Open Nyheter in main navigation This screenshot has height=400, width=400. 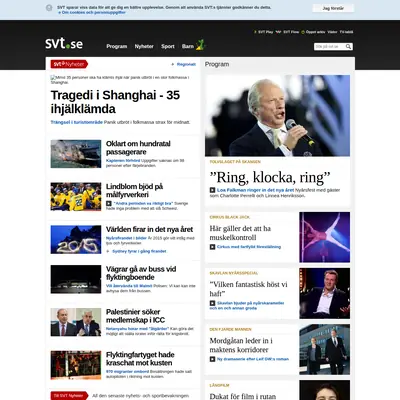tap(144, 46)
